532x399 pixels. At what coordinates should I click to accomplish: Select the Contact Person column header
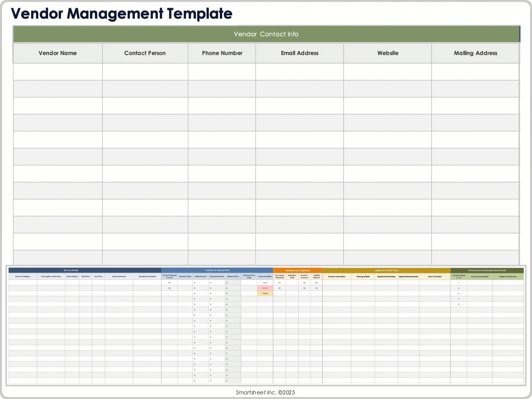[x=145, y=53]
